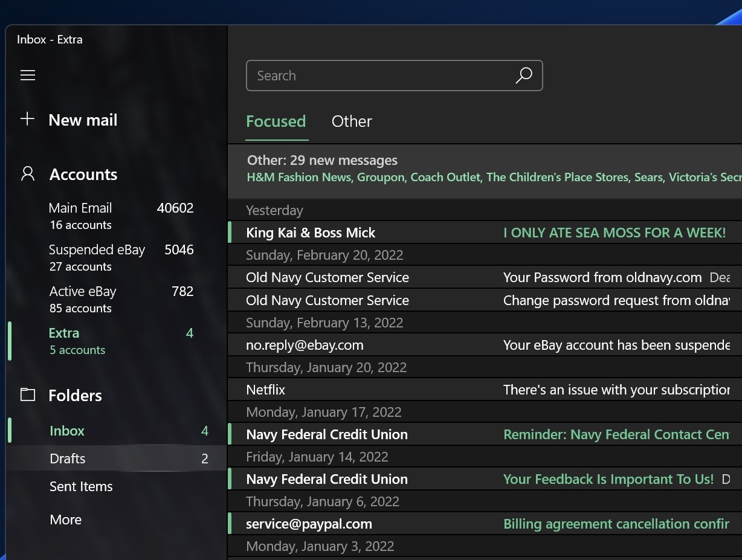The height and width of the screenshot is (560, 742).
Task: Open the Netflix subscription issue email
Action: pyautogui.click(x=485, y=390)
